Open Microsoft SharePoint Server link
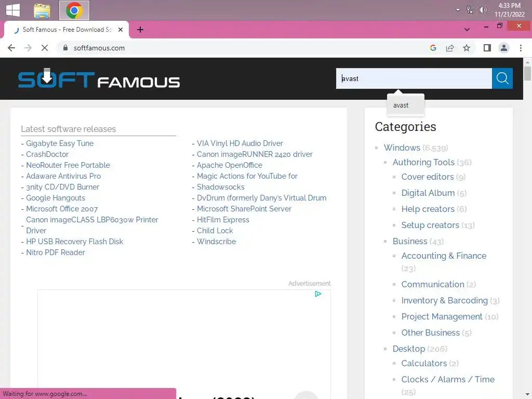This screenshot has width=532, height=399. tap(244, 209)
